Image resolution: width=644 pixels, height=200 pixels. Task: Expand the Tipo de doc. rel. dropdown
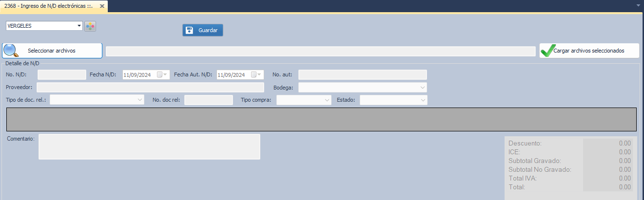(139, 100)
